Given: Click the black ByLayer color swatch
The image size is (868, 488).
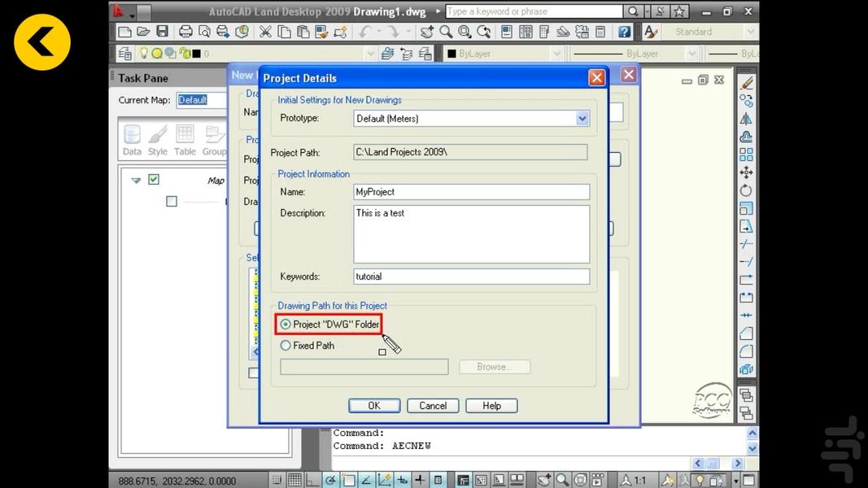Looking at the screenshot, I should [452, 53].
